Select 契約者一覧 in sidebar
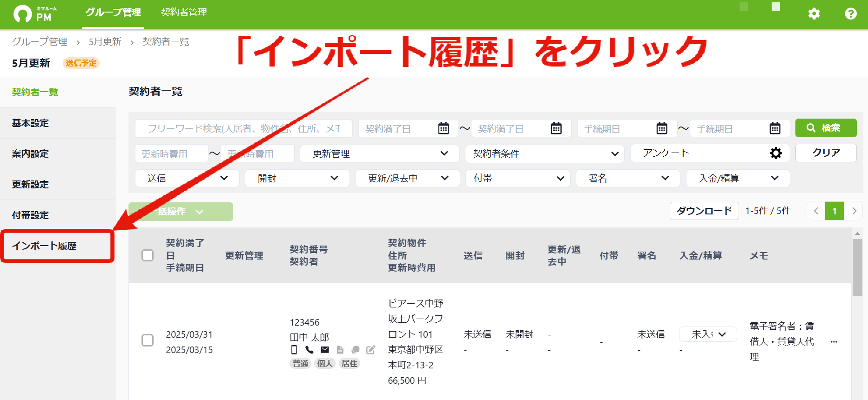 [x=58, y=92]
